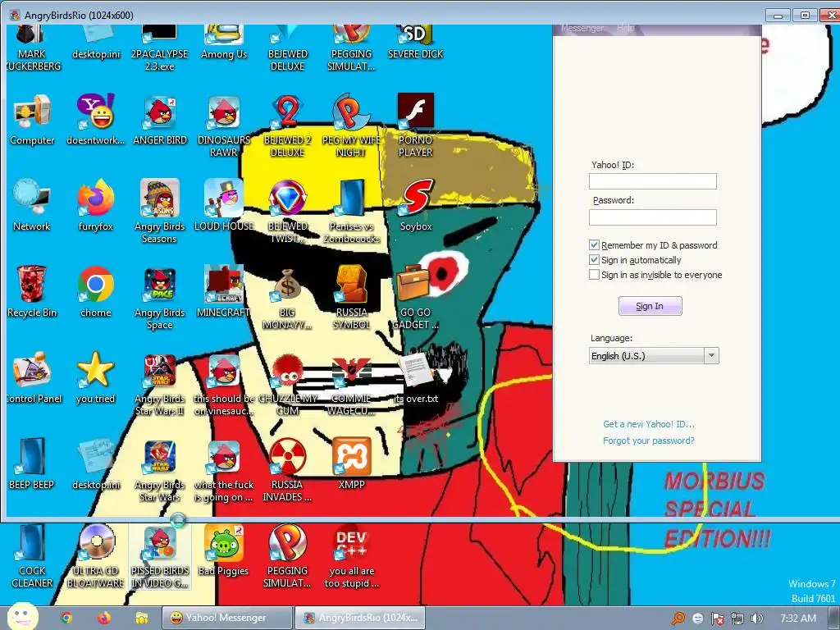
Task: Open the pinned folder icon on the taskbar
Action: pyautogui.click(x=141, y=618)
